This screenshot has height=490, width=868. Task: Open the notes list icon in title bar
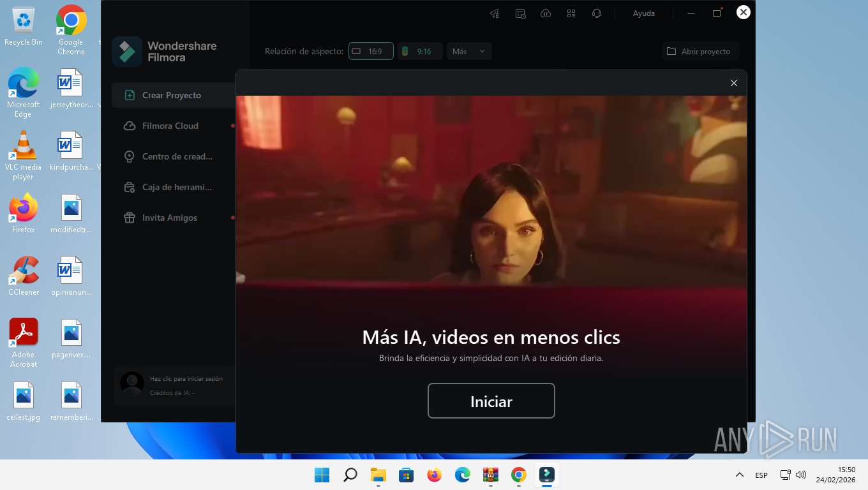(x=520, y=13)
